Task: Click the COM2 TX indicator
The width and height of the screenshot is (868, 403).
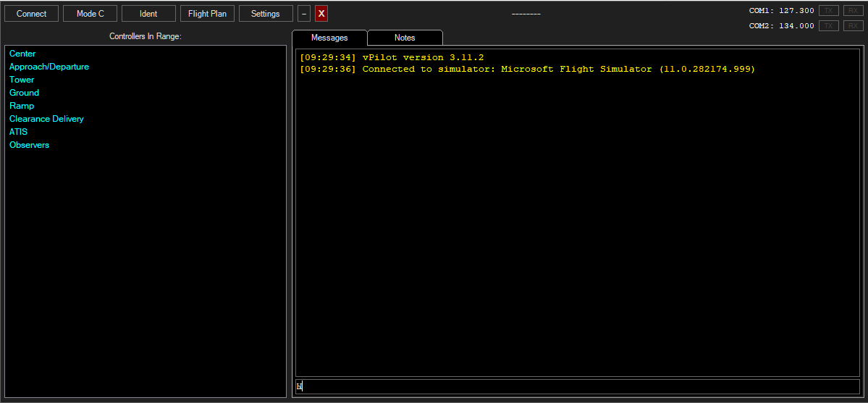Action: tap(828, 26)
